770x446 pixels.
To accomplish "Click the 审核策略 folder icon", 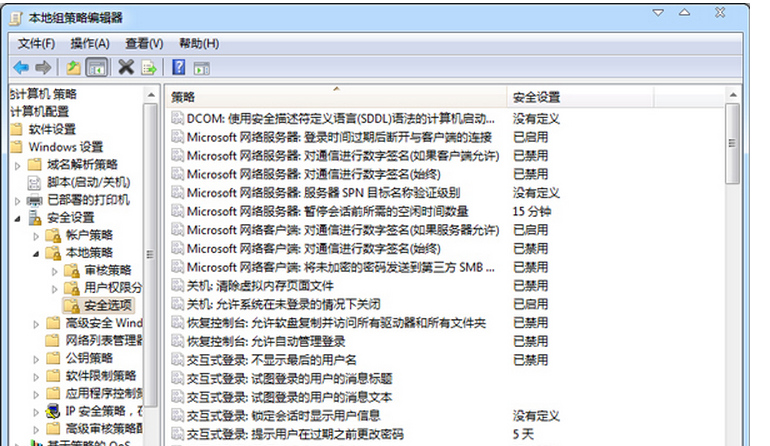I will coord(72,271).
